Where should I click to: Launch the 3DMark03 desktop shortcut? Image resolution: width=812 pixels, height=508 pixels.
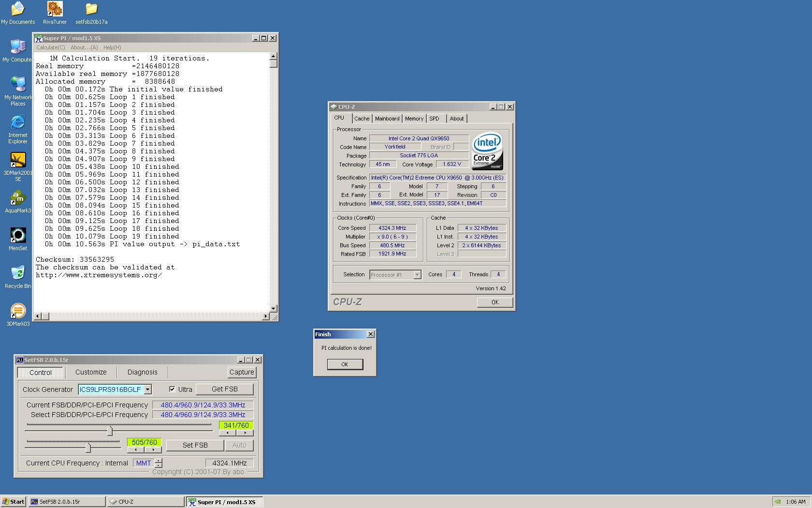(x=18, y=314)
